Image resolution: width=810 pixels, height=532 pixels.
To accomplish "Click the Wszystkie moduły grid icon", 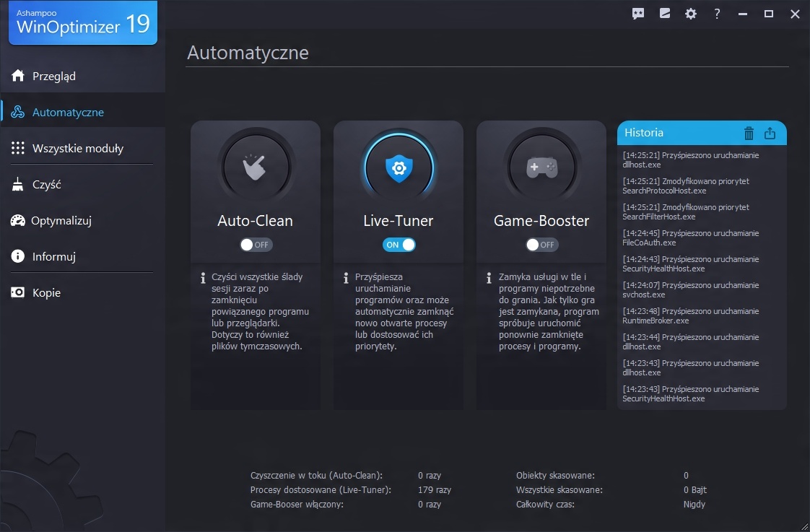I will 18,148.
